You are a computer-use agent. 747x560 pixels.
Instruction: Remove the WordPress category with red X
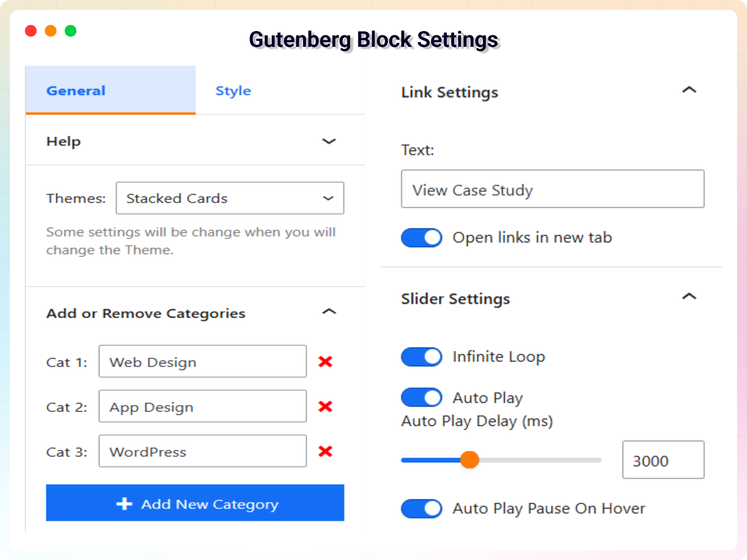pos(325,451)
